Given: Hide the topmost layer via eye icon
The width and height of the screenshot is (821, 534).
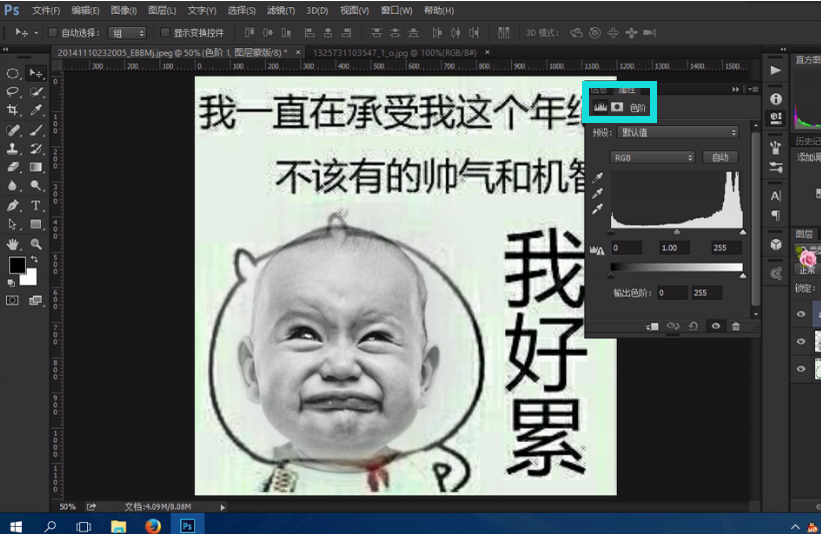Looking at the screenshot, I should coord(801,314).
